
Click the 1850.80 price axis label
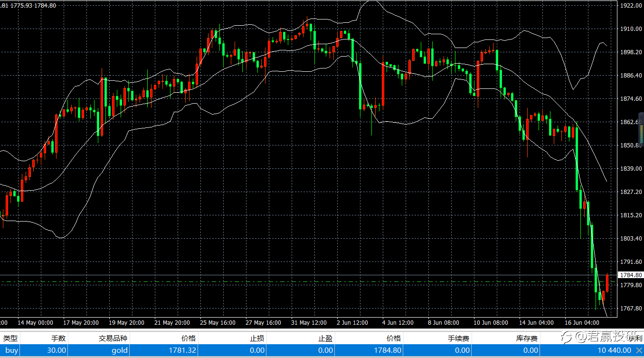pyautogui.click(x=631, y=145)
